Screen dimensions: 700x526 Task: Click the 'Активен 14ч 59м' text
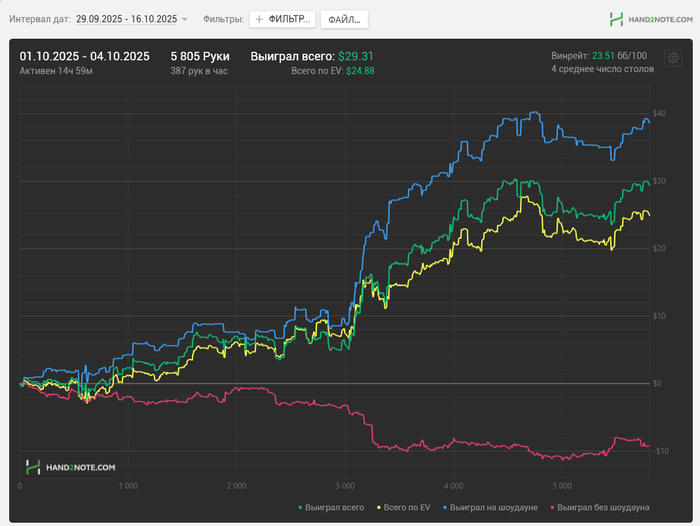point(56,71)
